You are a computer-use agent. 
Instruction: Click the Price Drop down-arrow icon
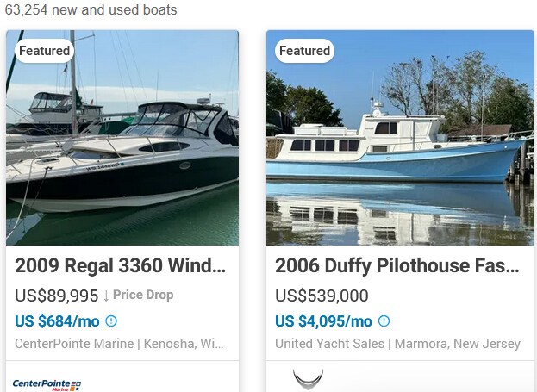click(106, 296)
